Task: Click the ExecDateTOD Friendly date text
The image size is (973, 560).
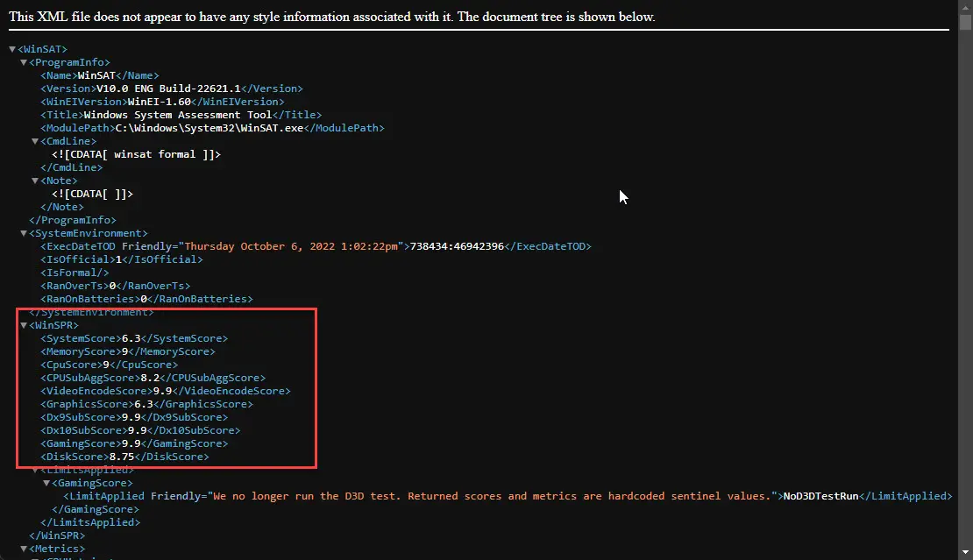Action: tap(291, 246)
